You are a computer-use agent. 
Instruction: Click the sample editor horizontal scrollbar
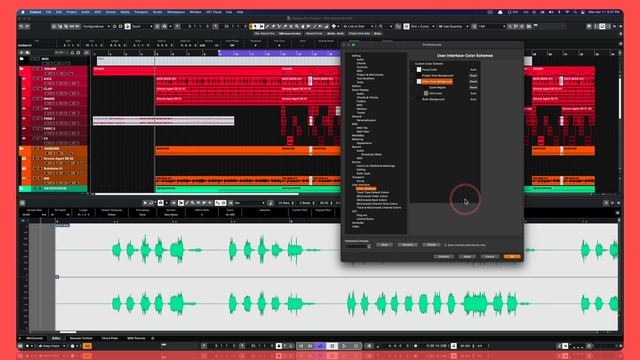(67, 332)
